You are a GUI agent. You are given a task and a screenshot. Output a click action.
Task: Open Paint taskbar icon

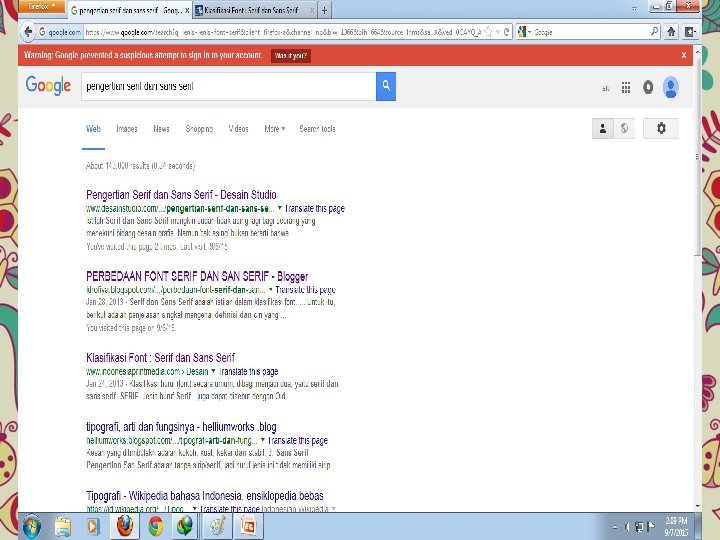point(218,526)
